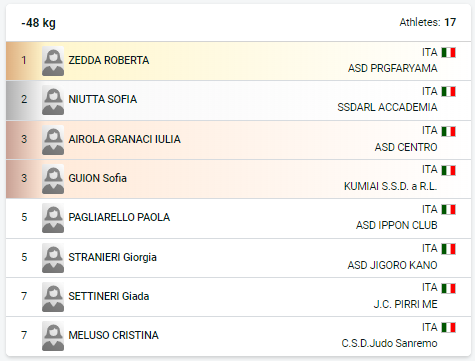Click Meluso Cristina's avatar icon

(x=53, y=336)
